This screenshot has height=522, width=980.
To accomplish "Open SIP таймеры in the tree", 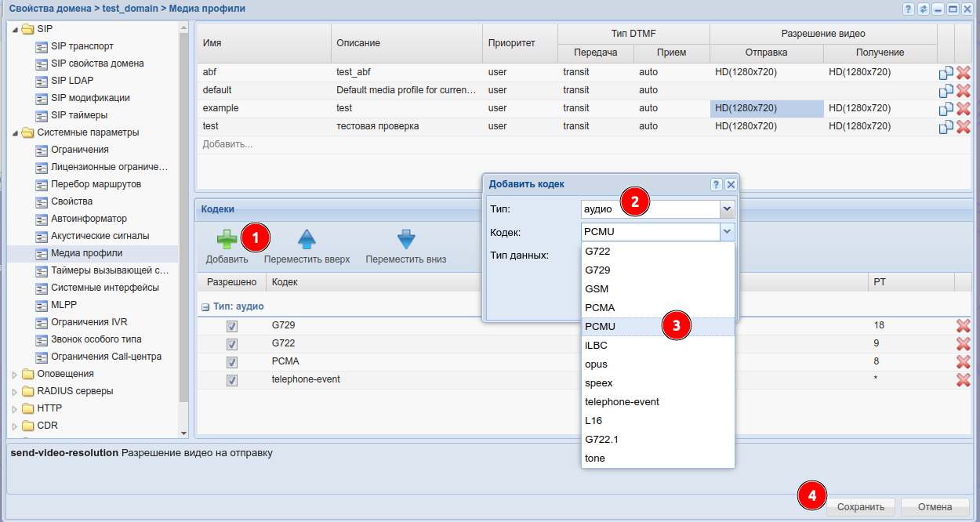I will pyautogui.click(x=79, y=115).
